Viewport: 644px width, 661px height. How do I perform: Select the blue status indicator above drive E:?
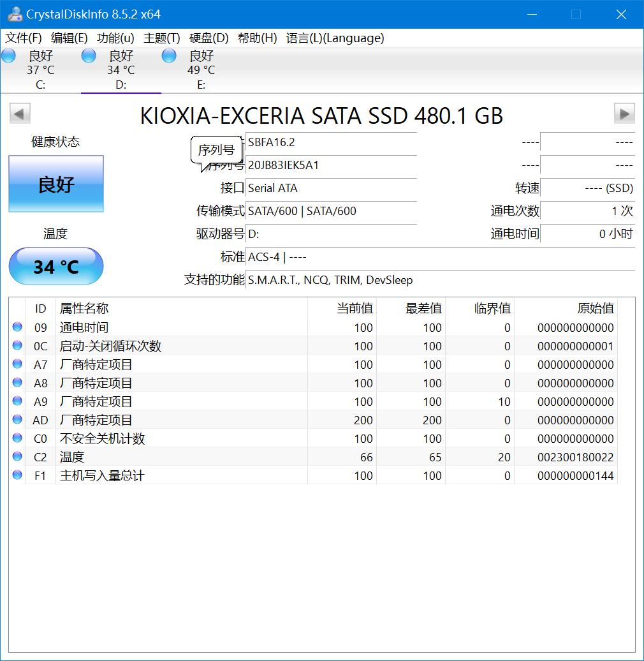click(x=168, y=56)
